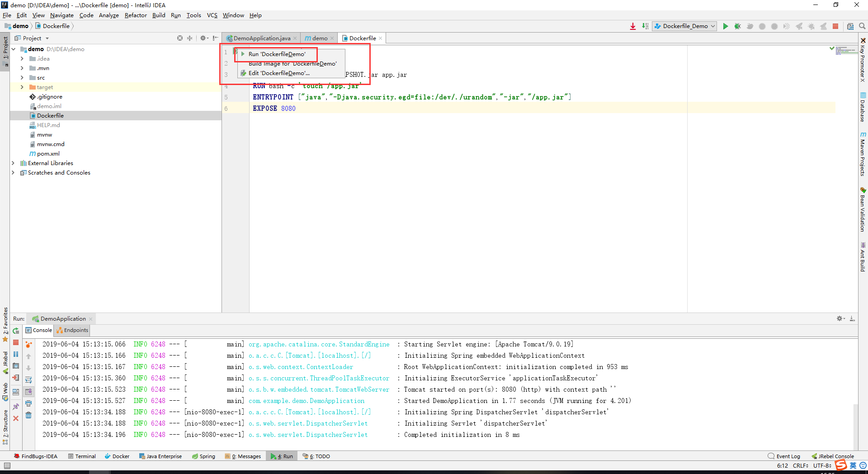Open the Docker tool window

tap(117, 456)
